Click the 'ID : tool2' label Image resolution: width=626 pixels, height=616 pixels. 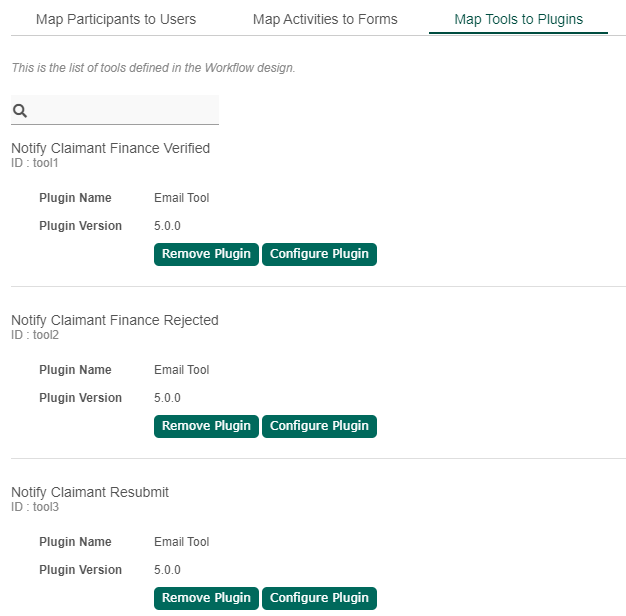click(35, 335)
